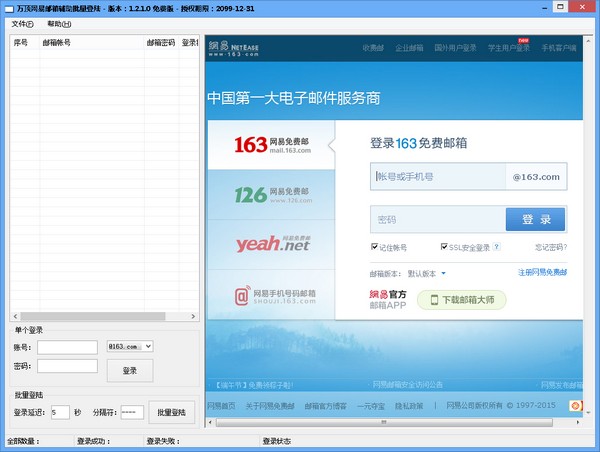Click the browser horizontal scrollbar thumb
The height and width of the screenshot is (452, 600).
(384, 422)
